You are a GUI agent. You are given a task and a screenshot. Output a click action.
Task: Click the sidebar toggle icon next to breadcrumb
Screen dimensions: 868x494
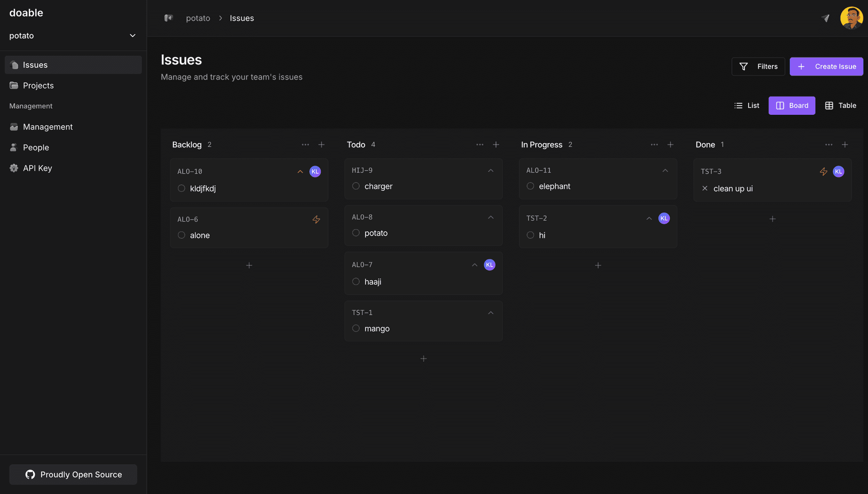click(168, 18)
